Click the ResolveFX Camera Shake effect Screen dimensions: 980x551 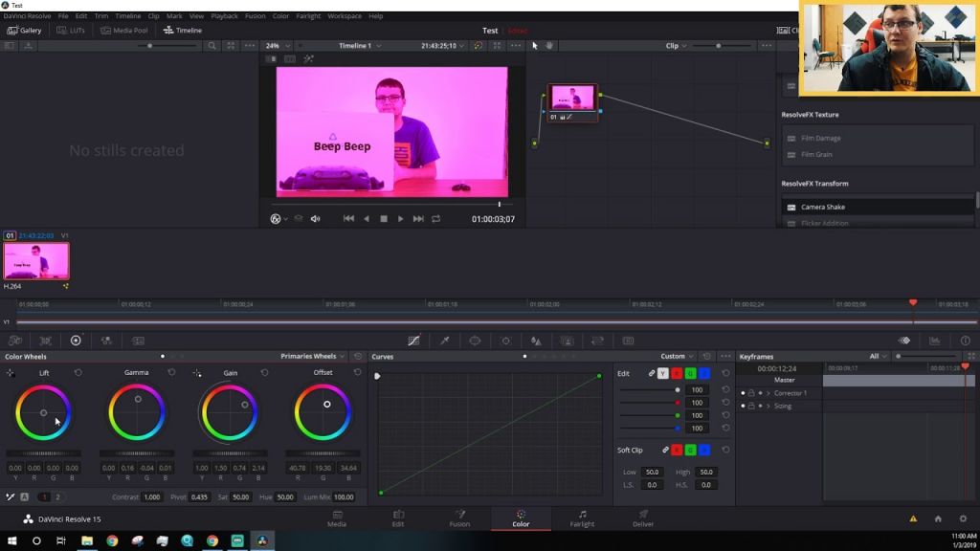tap(822, 207)
